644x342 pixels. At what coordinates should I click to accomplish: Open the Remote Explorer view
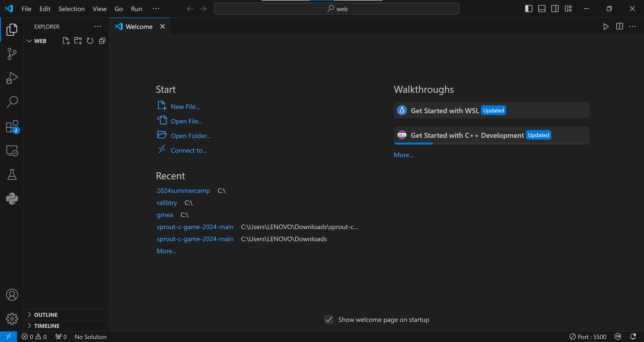12,151
